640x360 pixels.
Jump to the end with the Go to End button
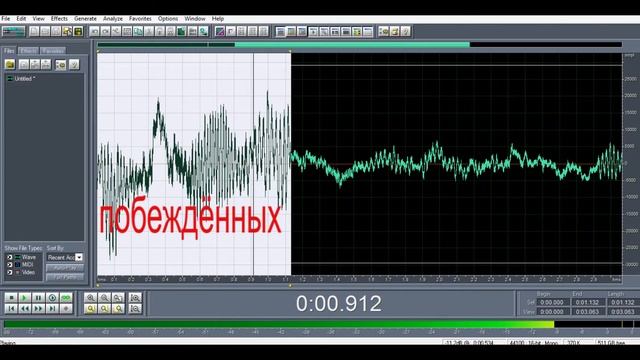click(x=52, y=309)
